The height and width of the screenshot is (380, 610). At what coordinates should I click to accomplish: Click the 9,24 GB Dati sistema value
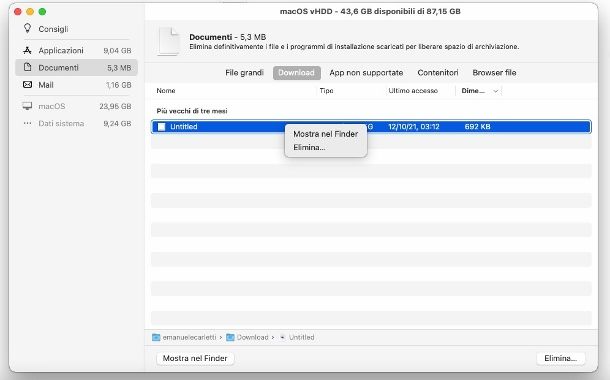[117, 123]
